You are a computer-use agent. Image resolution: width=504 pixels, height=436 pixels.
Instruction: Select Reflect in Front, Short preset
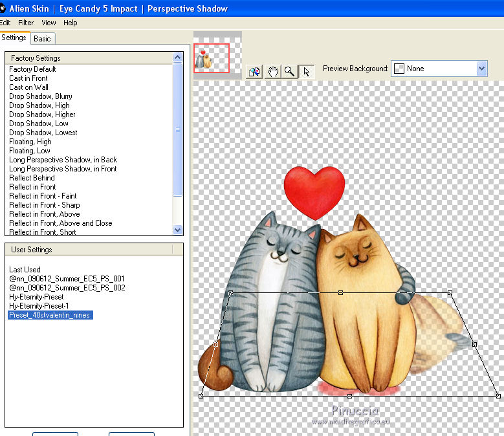pyautogui.click(x=43, y=232)
